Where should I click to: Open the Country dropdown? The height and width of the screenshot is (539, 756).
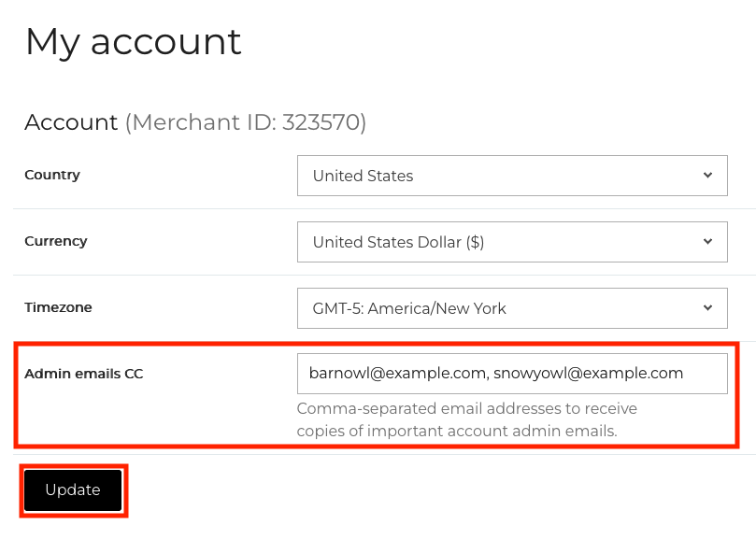tap(511, 176)
